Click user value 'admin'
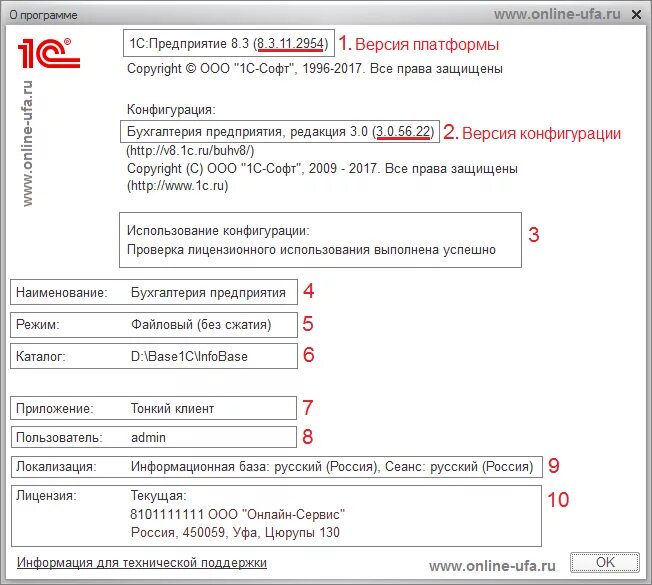 click(x=148, y=437)
